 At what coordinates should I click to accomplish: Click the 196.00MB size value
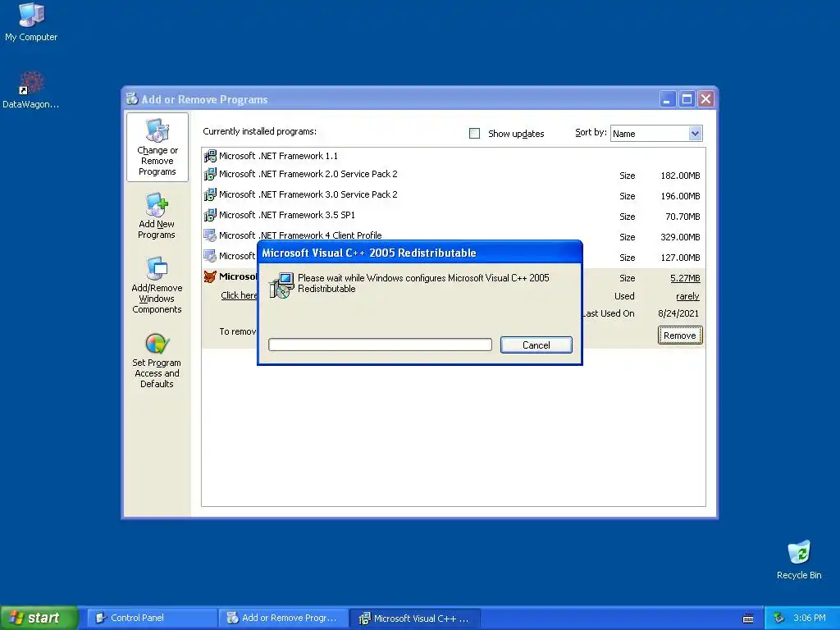click(680, 196)
